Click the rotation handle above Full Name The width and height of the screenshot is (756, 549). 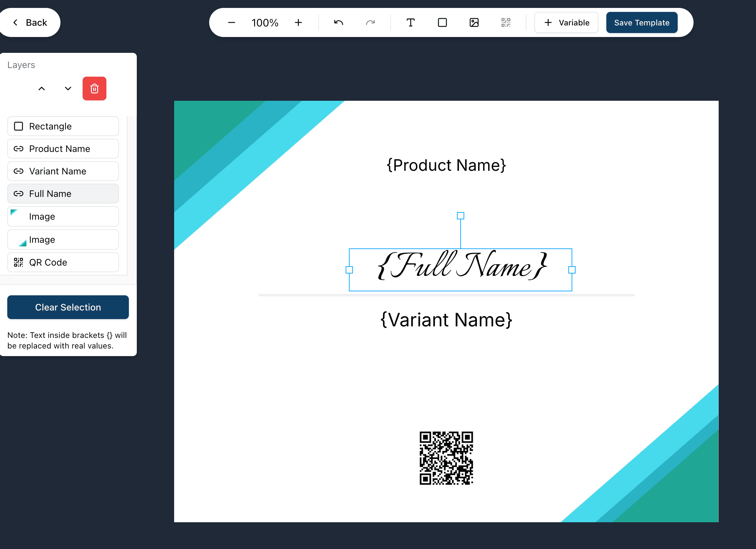460,216
